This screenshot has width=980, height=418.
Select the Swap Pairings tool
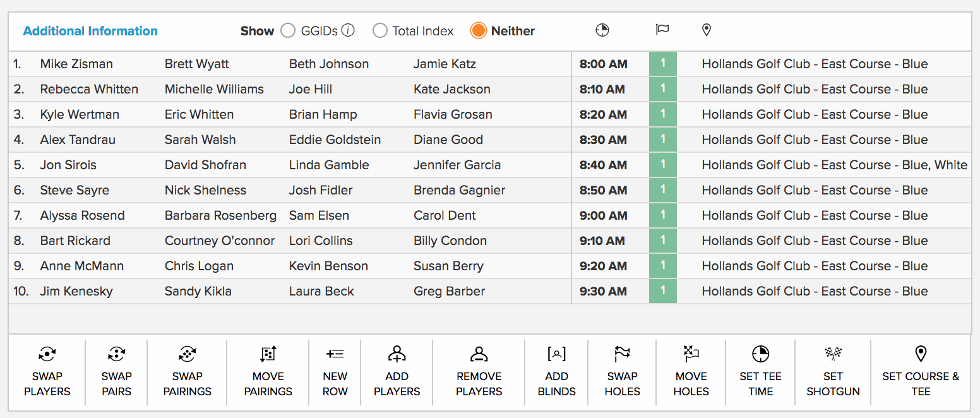click(x=186, y=371)
